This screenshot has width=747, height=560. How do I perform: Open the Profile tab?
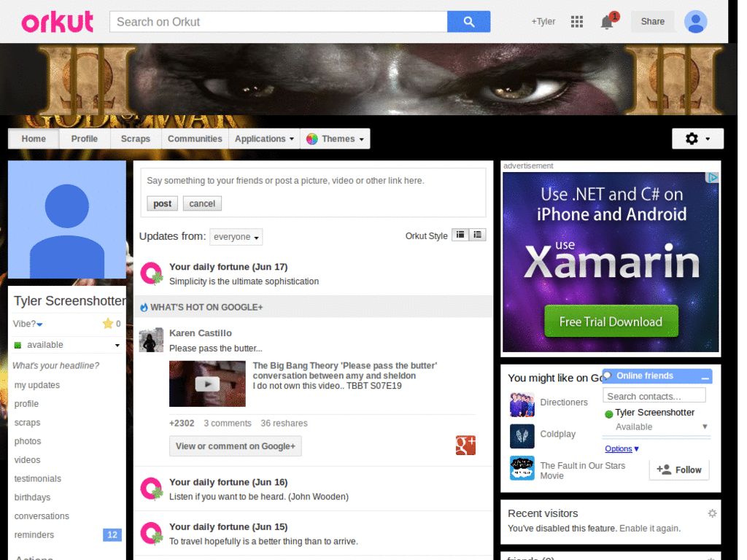[x=85, y=139]
